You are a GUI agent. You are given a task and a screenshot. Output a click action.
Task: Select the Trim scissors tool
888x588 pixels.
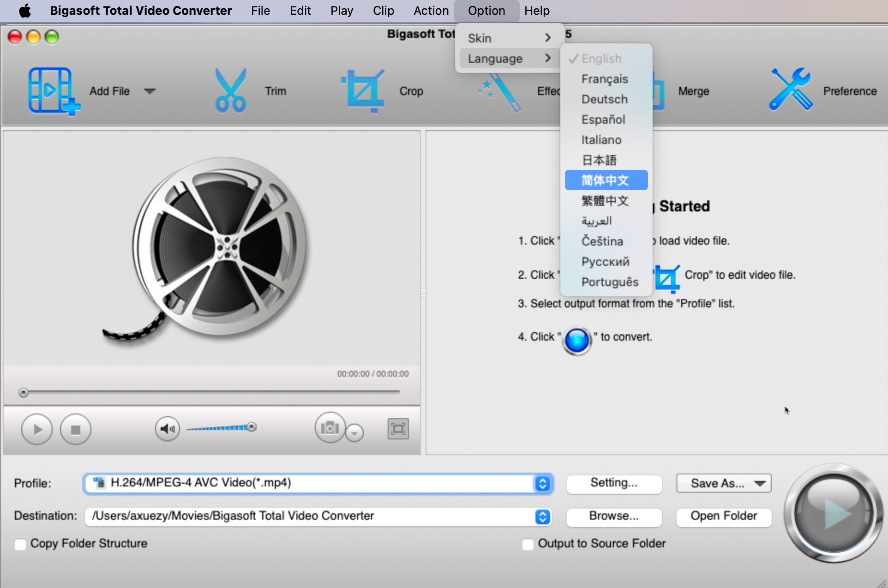[230, 91]
